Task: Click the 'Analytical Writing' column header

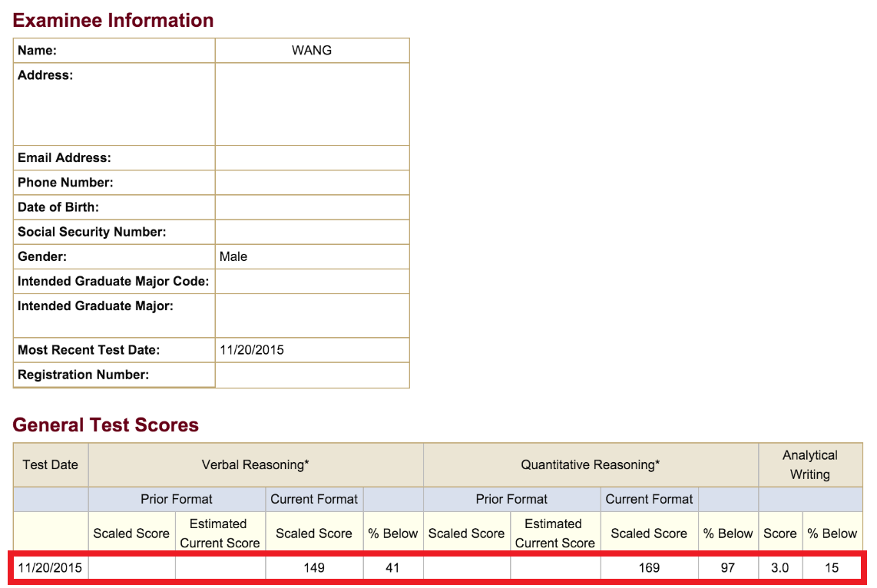Action: coord(810,464)
